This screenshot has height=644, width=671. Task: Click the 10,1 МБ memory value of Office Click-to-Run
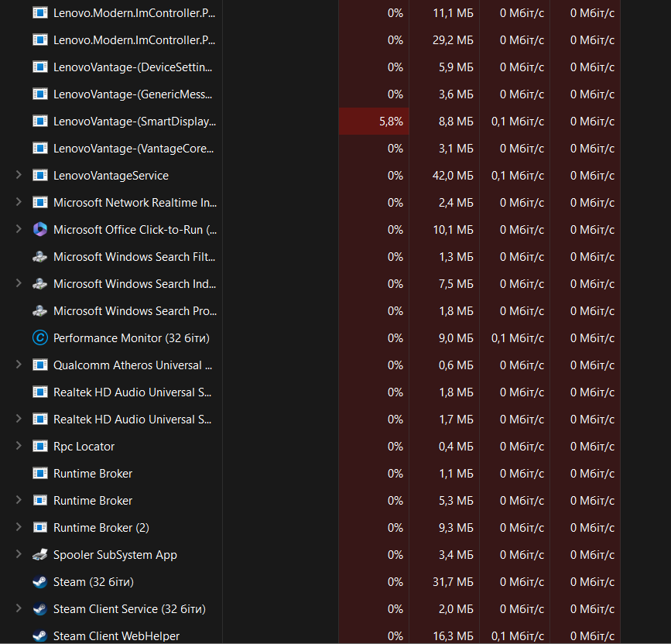(x=453, y=230)
